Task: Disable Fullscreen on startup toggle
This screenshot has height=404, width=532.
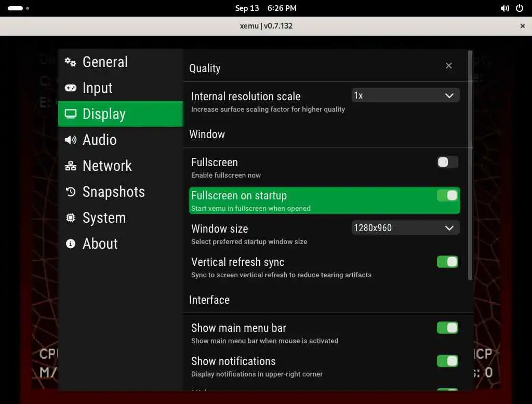Action: click(447, 195)
